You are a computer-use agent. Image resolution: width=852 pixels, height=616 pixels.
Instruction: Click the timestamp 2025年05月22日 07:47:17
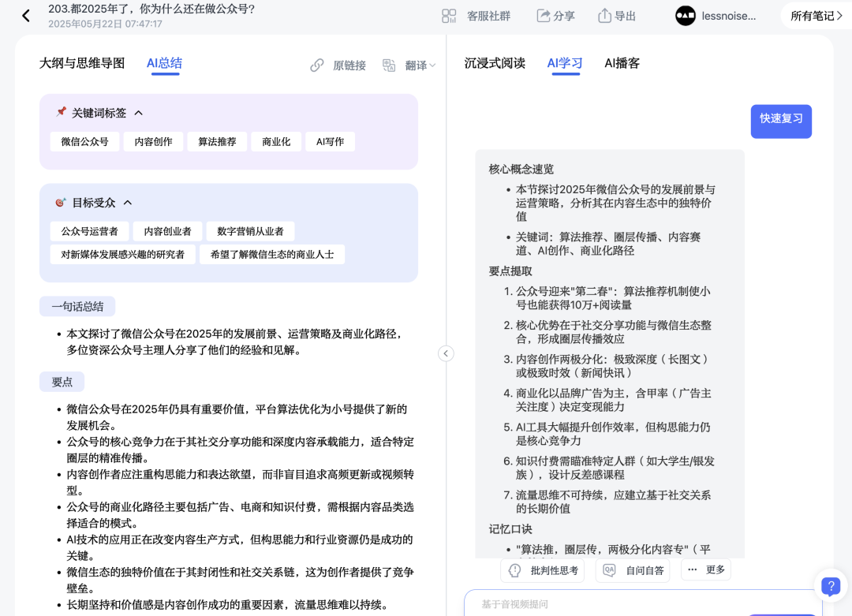(105, 24)
